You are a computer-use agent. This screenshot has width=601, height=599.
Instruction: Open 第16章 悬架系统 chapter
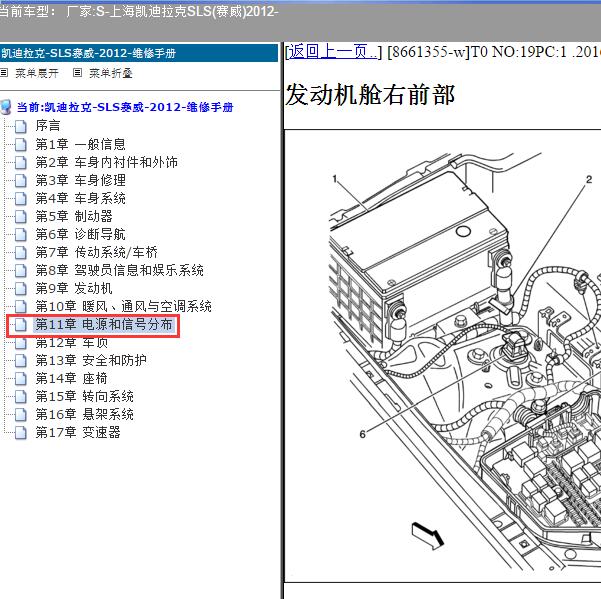(84, 414)
